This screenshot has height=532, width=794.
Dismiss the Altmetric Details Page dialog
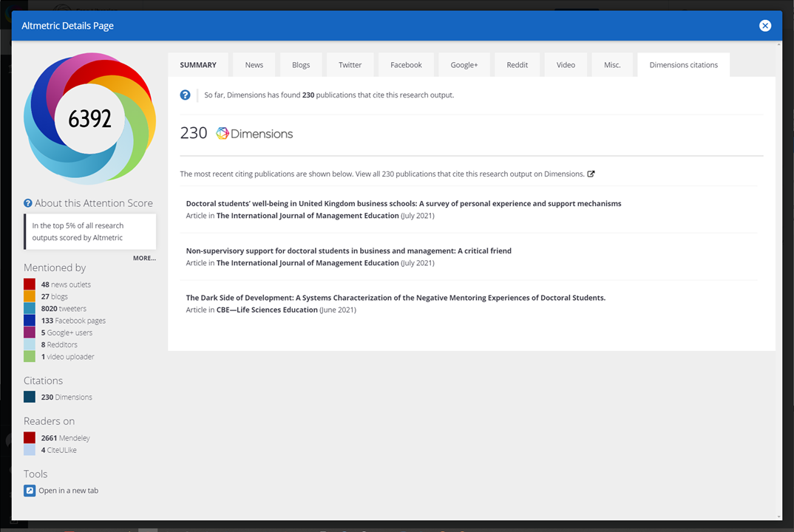click(765, 25)
